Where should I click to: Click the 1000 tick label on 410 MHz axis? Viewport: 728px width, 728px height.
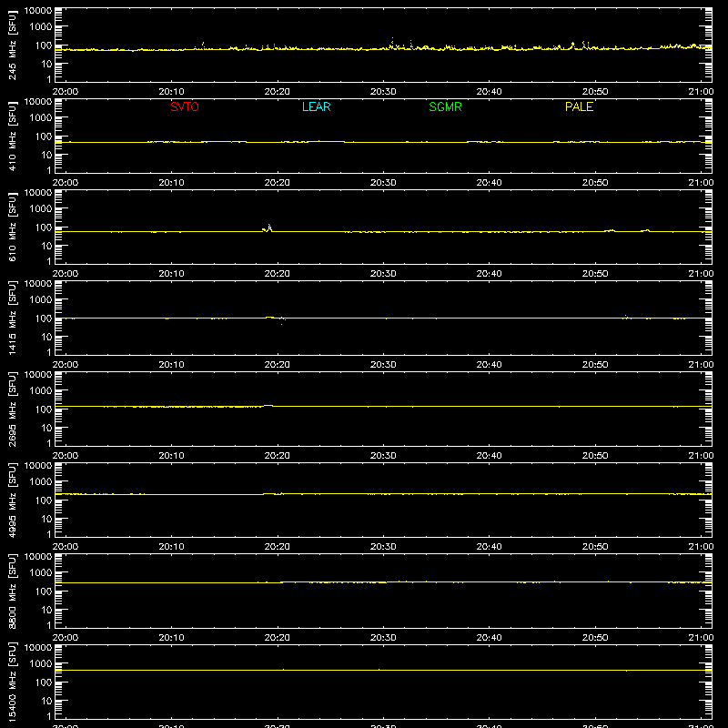(41, 118)
